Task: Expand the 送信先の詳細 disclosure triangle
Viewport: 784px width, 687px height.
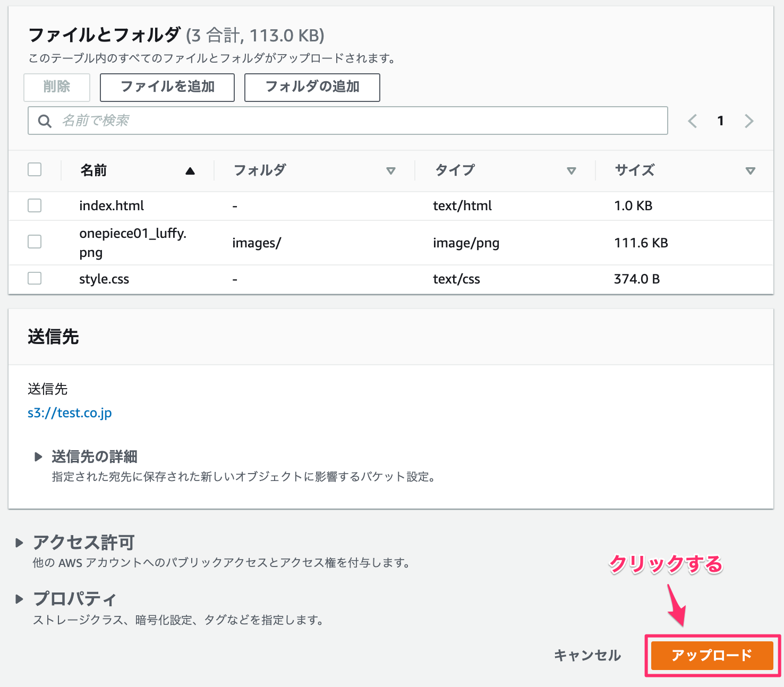Action: click(x=39, y=457)
